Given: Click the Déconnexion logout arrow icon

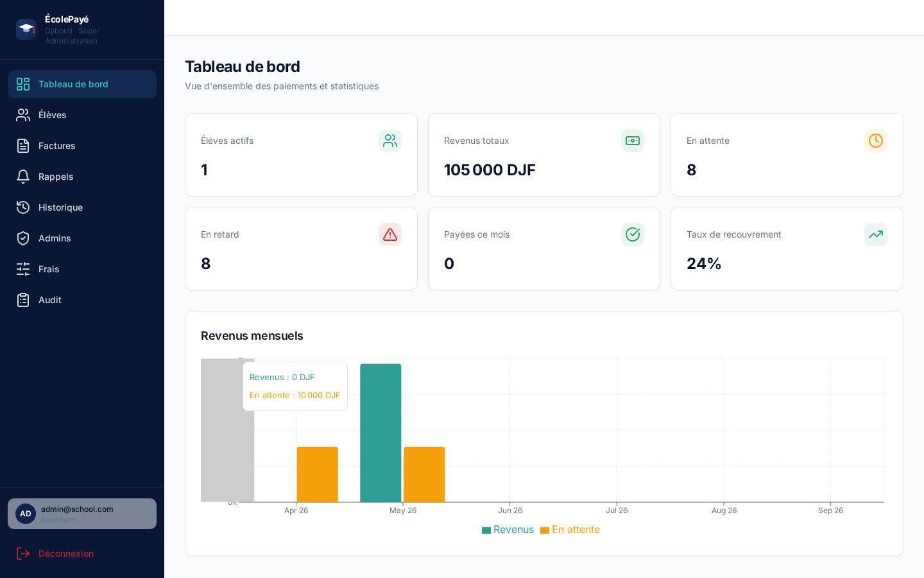Looking at the screenshot, I should [23, 554].
